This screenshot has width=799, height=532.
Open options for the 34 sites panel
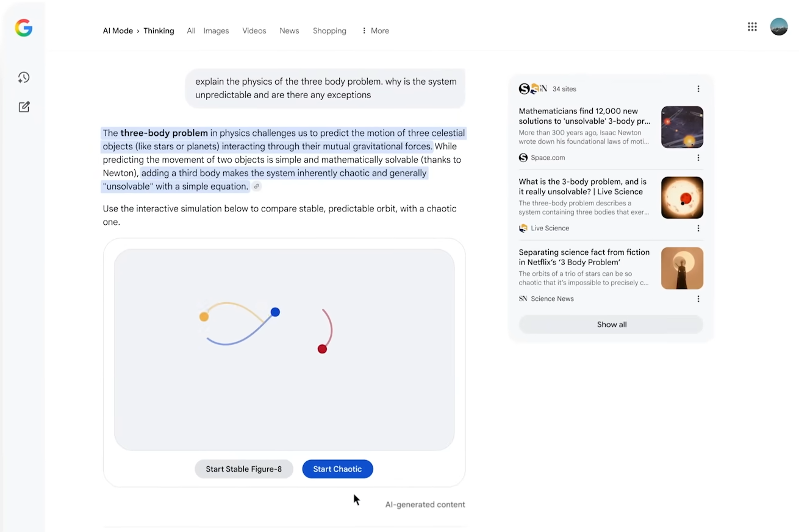(698, 89)
